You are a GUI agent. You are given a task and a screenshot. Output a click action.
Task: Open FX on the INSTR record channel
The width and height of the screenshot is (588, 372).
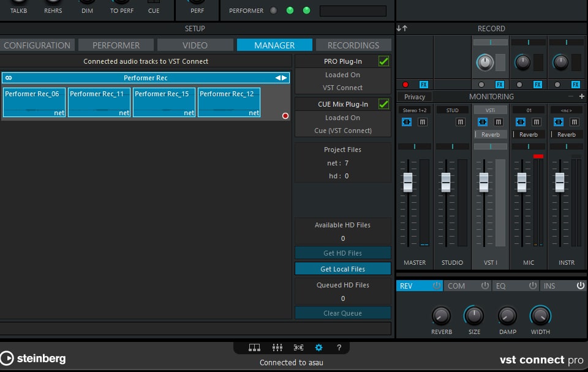576,85
